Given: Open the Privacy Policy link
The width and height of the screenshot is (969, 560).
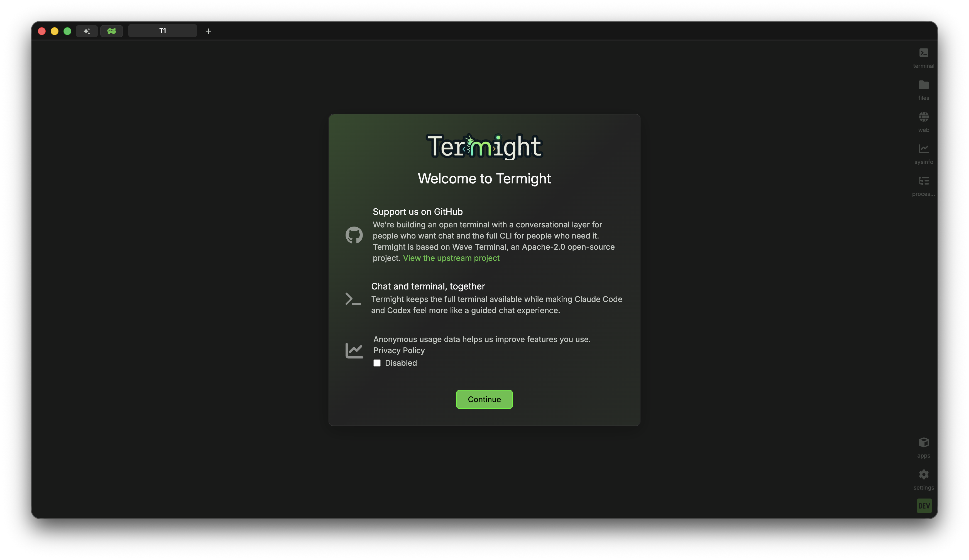Looking at the screenshot, I should click(399, 350).
